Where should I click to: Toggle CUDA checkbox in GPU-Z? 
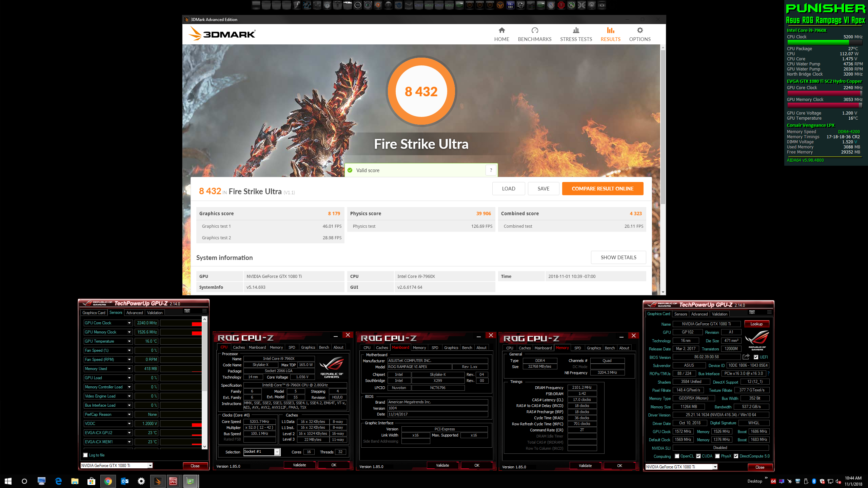click(x=698, y=456)
